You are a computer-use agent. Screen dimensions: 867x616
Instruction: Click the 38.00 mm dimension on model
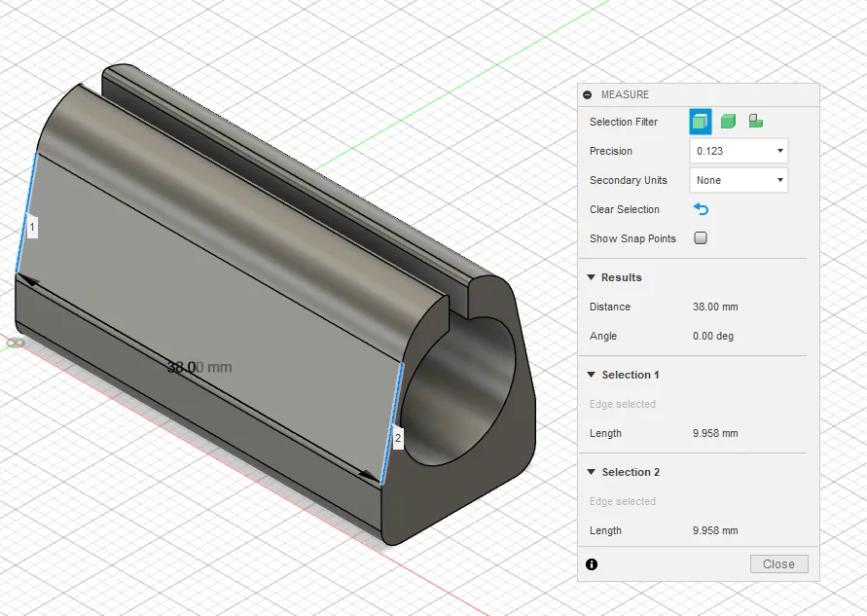point(199,367)
